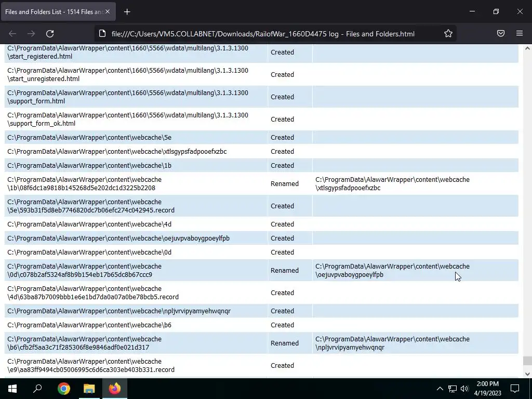Click Created status for webcache\4d row
This screenshot has height=399, width=532.
[282, 224]
